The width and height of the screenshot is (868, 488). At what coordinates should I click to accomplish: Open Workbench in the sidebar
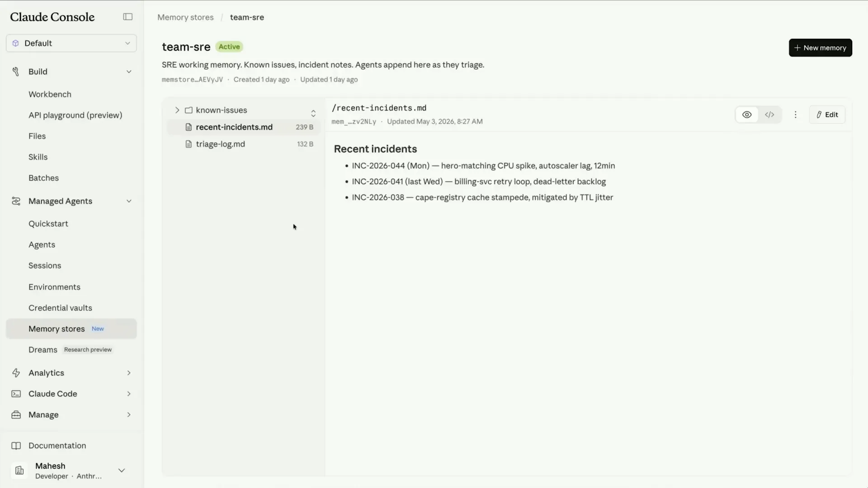(x=50, y=94)
